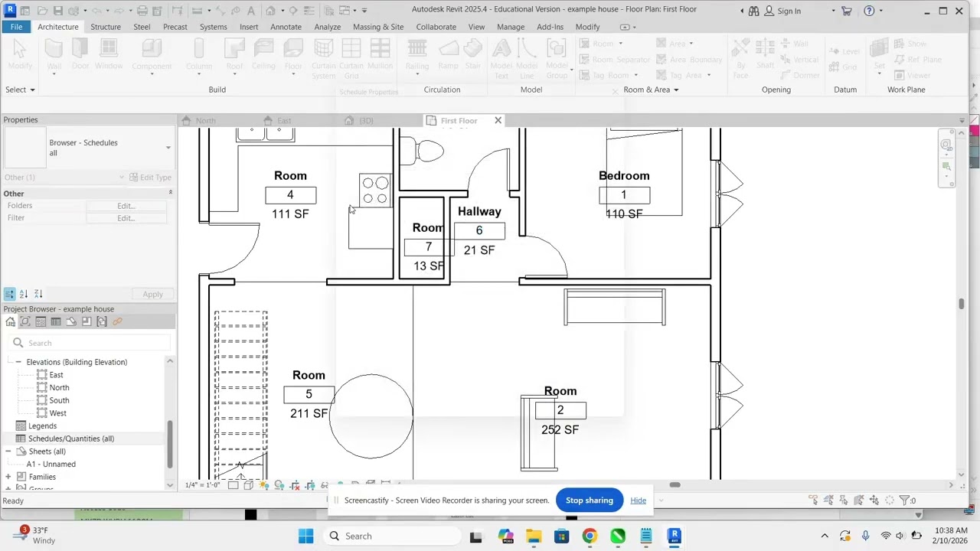Click the Save icon in the quick access toolbar
Screen dimensions: 980x551
coord(58,11)
